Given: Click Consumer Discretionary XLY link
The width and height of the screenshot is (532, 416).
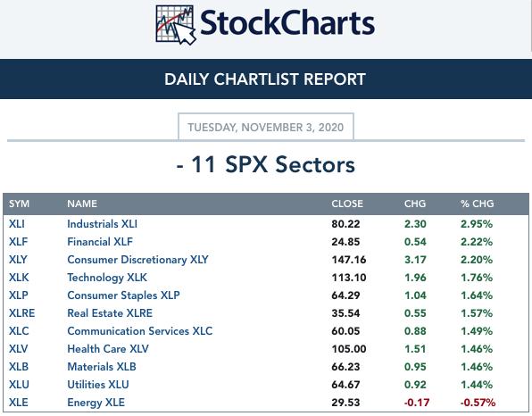Looking at the screenshot, I should (137, 260).
